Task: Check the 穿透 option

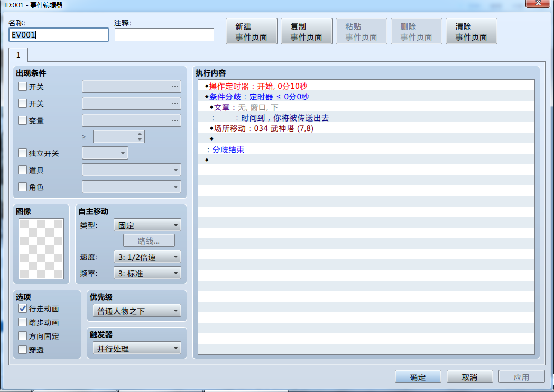Action: point(22,350)
